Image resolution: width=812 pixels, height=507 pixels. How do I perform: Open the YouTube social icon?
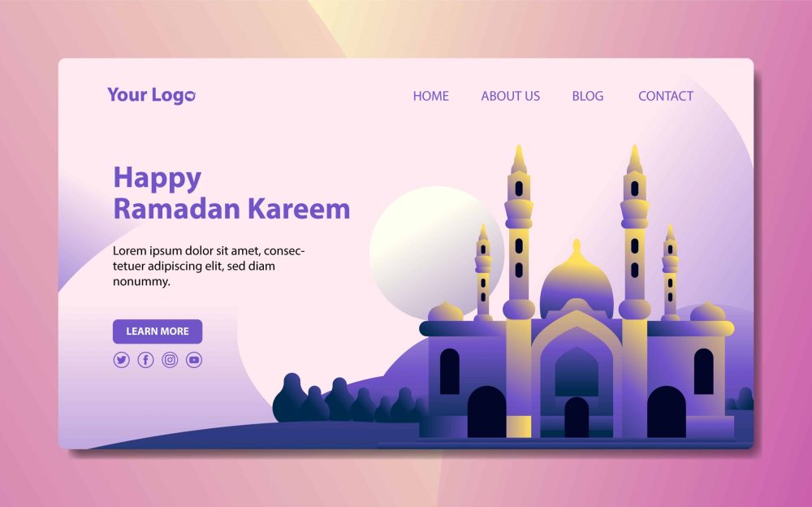click(x=194, y=360)
